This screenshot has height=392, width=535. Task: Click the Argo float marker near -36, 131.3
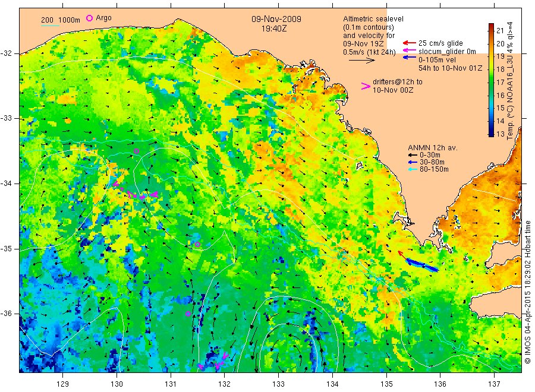pos(188,314)
